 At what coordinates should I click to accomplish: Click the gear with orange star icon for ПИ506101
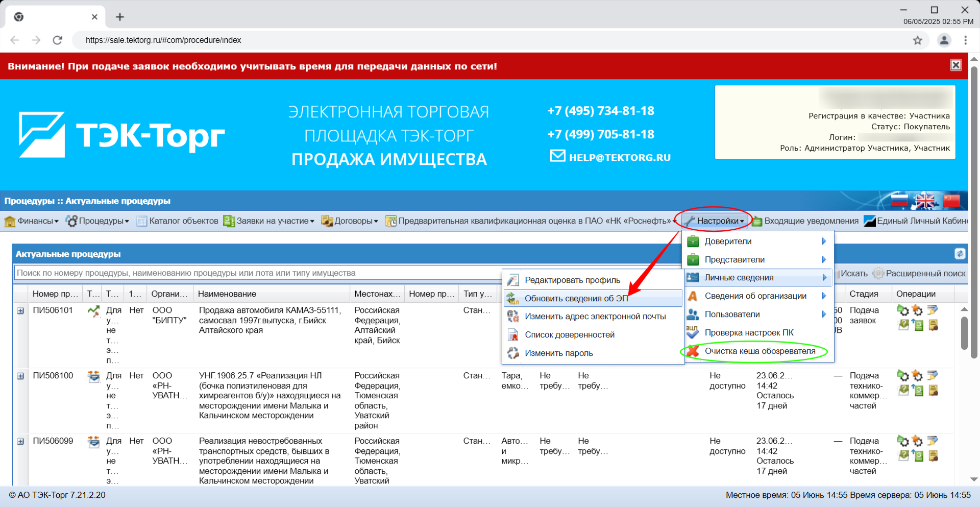tap(918, 310)
